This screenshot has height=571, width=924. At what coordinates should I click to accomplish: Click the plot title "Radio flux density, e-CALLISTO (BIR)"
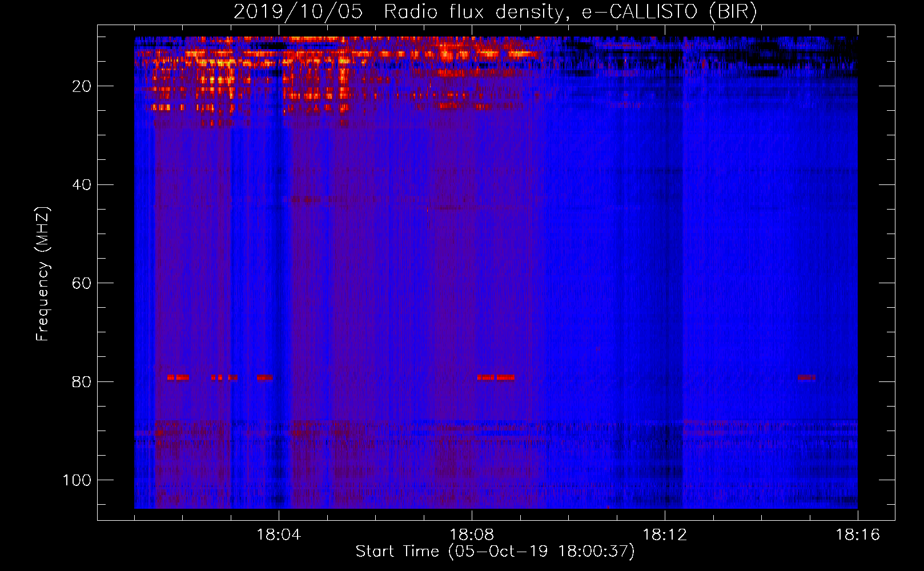pos(571,12)
